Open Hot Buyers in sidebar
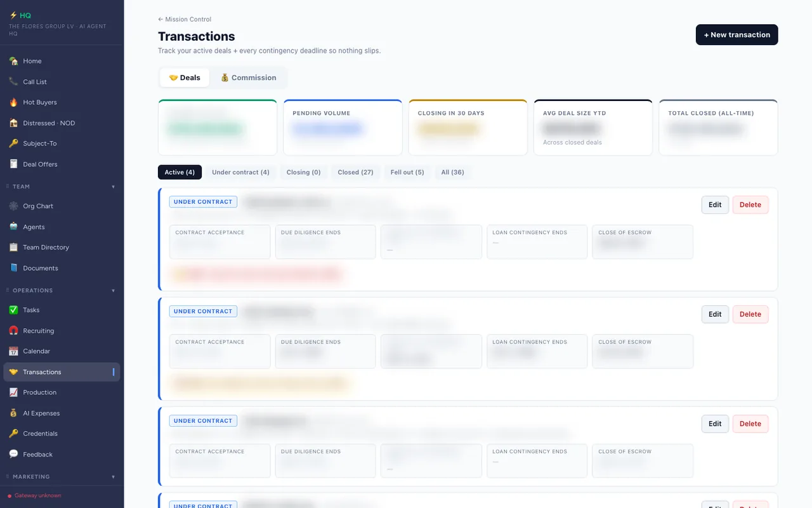Image resolution: width=812 pixels, height=508 pixels. 62,102
